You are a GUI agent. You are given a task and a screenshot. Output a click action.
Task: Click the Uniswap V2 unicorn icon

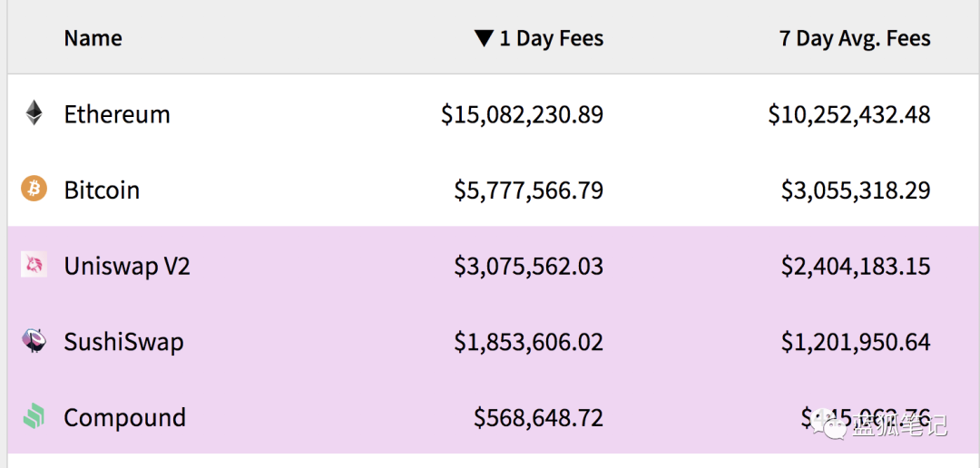(34, 265)
